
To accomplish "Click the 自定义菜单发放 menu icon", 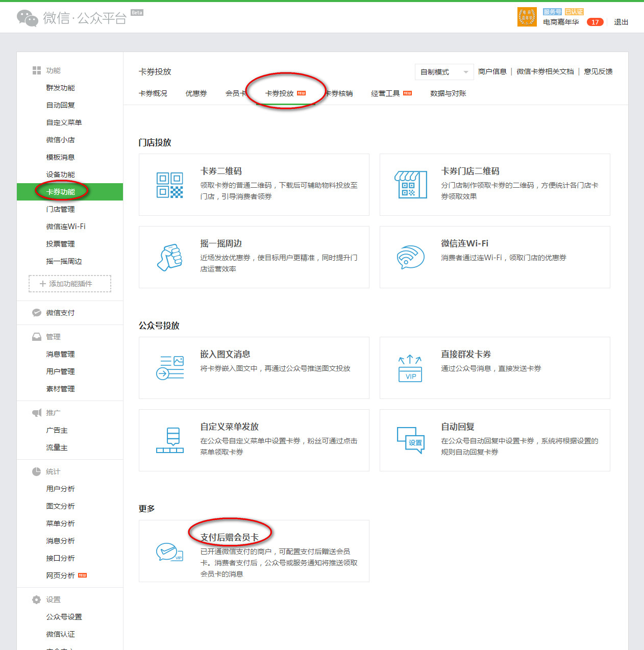I will pyautogui.click(x=170, y=440).
